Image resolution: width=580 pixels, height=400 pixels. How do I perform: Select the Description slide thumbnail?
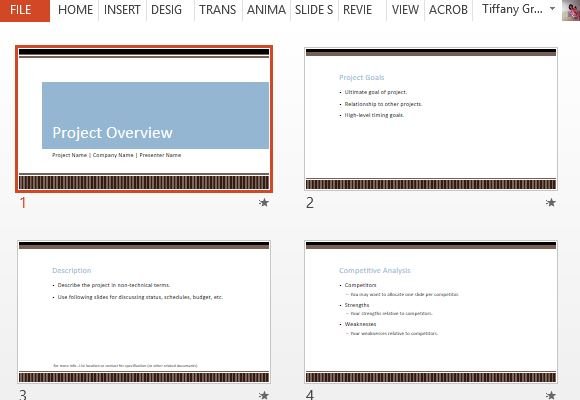144,312
